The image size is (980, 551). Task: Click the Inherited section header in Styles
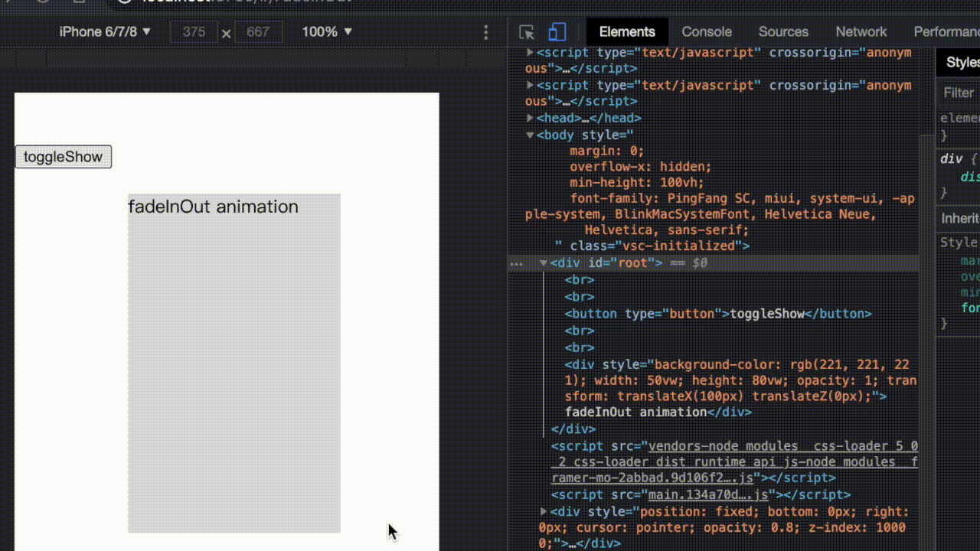[960, 219]
